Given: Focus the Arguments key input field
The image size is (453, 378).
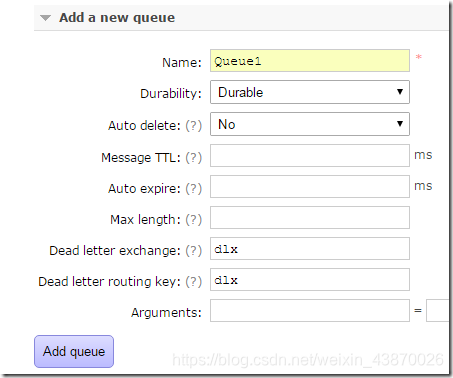Looking at the screenshot, I should 310,310.
